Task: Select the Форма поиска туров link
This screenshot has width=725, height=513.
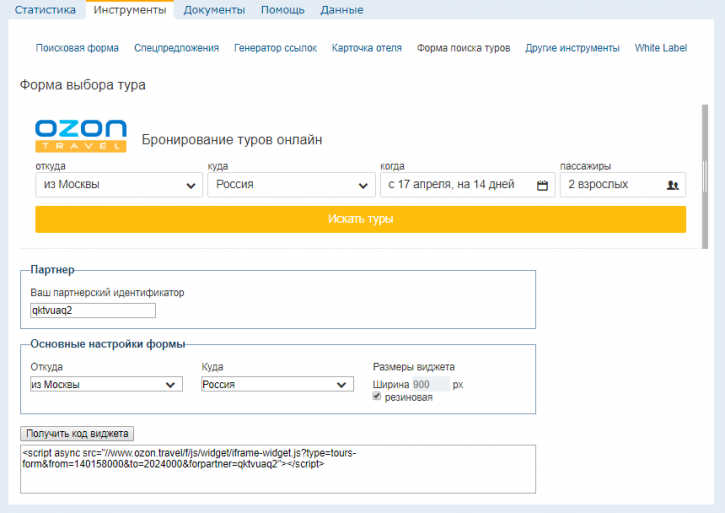Action: tap(464, 48)
